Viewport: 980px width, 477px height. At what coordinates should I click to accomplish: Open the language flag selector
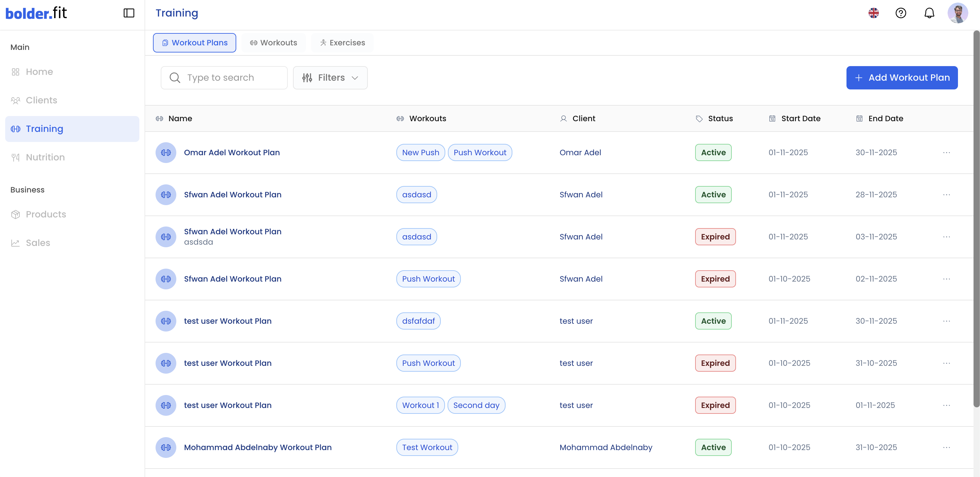[x=873, y=13]
